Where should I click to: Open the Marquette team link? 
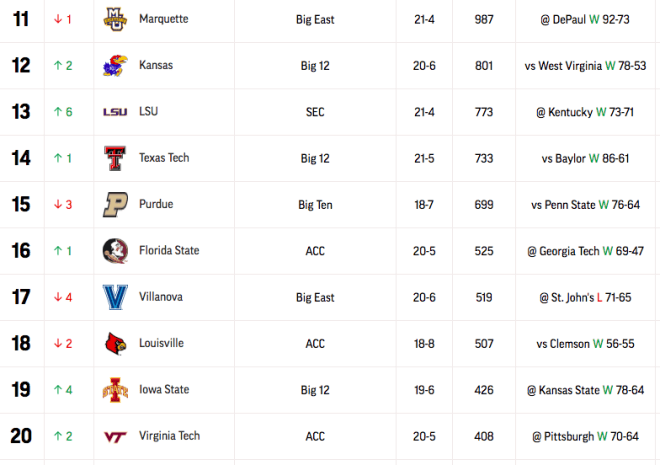coord(164,19)
